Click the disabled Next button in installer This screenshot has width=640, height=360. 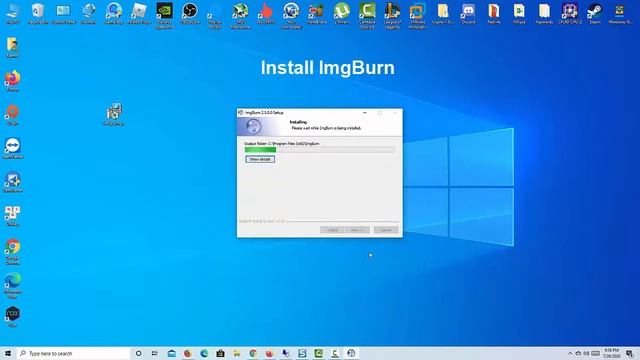pyautogui.click(x=357, y=230)
